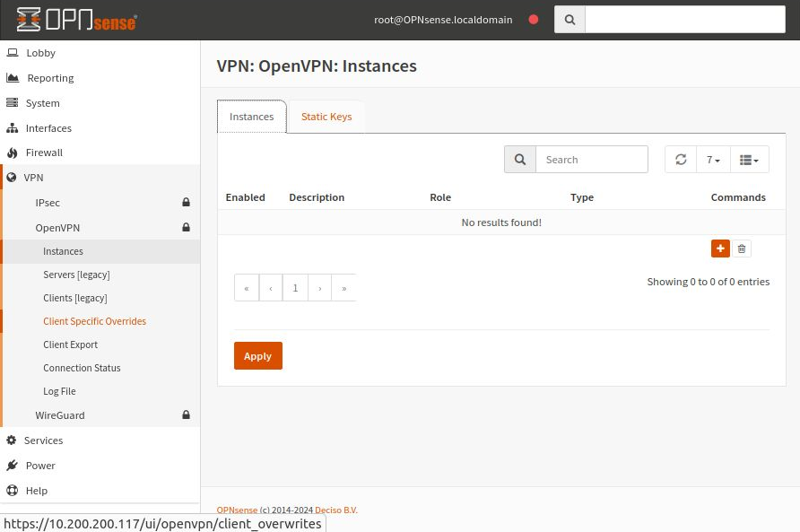The image size is (800, 532).
Task: Open the Deciso B.V. footer link
Action: (x=335, y=510)
